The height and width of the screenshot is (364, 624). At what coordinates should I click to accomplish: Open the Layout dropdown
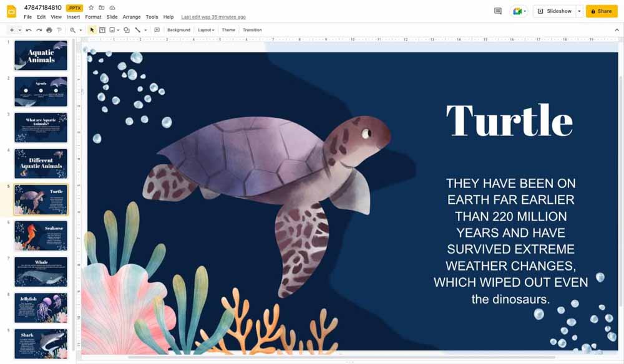(205, 30)
